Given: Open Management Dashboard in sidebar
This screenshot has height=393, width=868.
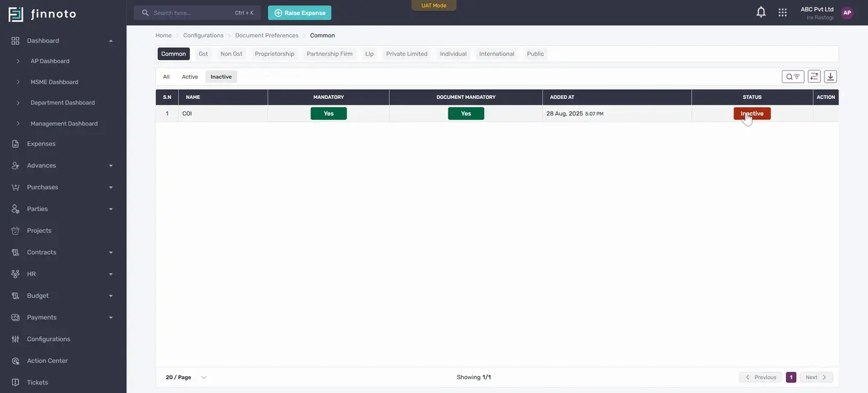Looking at the screenshot, I should [64, 124].
